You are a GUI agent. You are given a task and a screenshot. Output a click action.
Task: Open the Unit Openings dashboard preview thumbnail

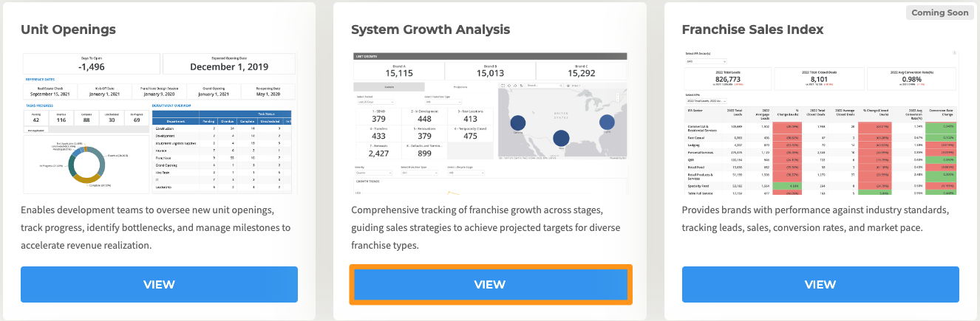pos(159,122)
